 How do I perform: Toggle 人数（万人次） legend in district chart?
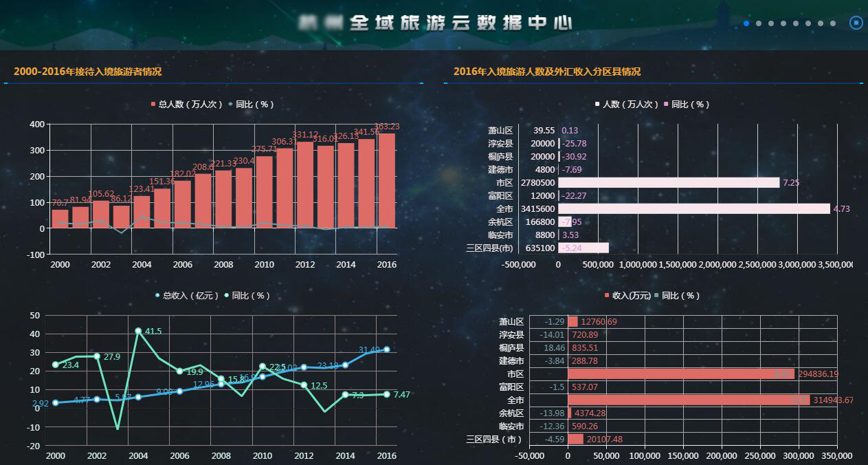627,105
